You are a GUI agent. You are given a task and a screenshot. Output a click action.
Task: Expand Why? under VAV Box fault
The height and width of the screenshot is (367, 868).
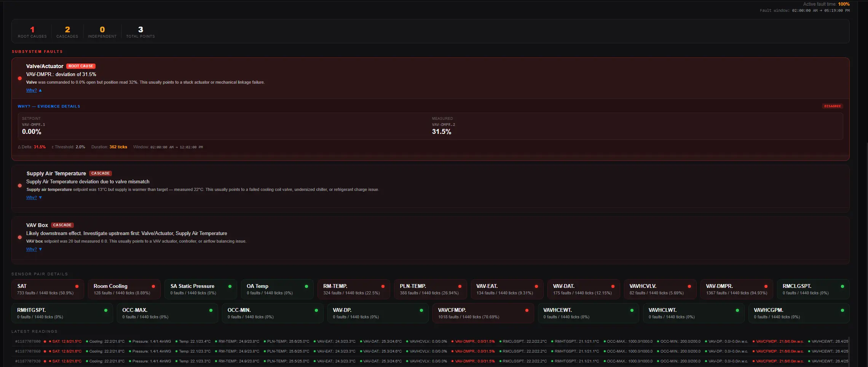point(34,249)
